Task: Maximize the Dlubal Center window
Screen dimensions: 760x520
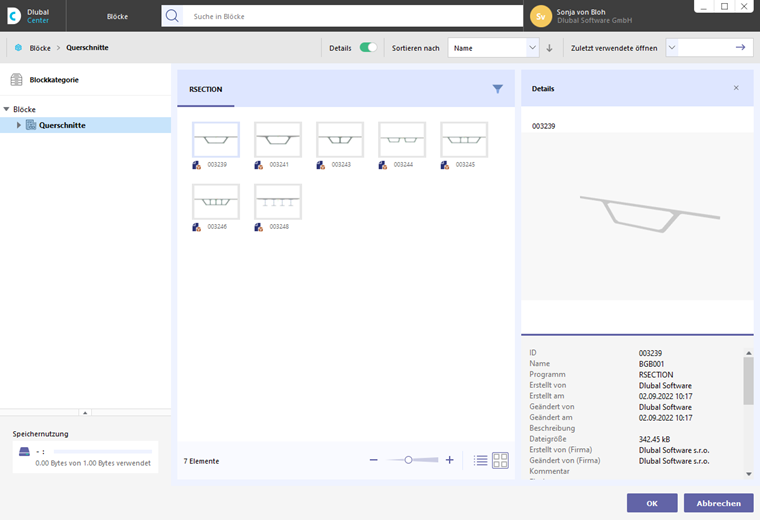Action: click(724, 6)
